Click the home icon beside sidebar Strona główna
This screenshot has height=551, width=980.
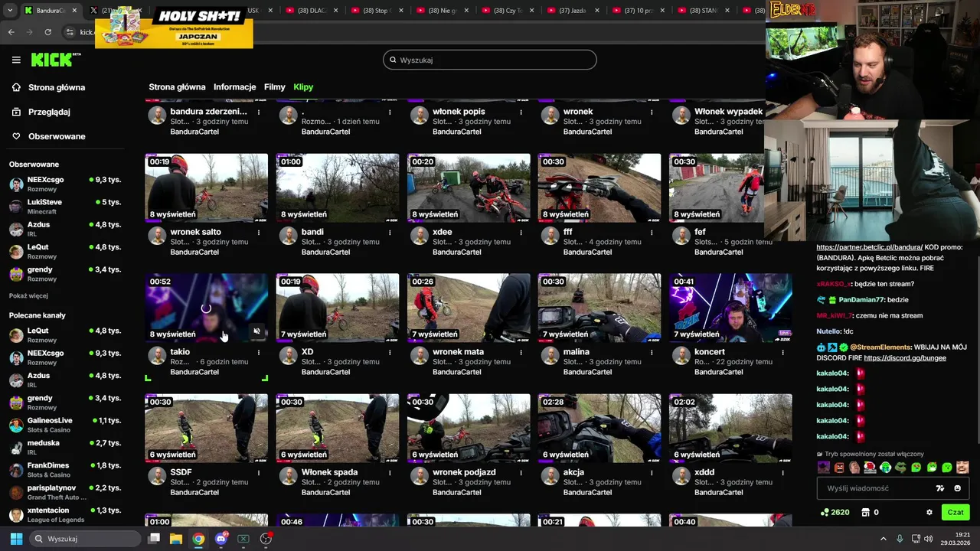(x=16, y=87)
